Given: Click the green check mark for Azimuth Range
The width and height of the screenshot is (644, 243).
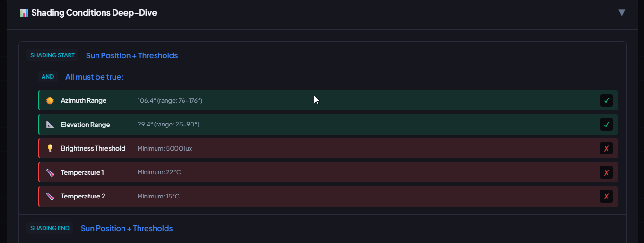Looking at the screenshot, I should [606, 100].
